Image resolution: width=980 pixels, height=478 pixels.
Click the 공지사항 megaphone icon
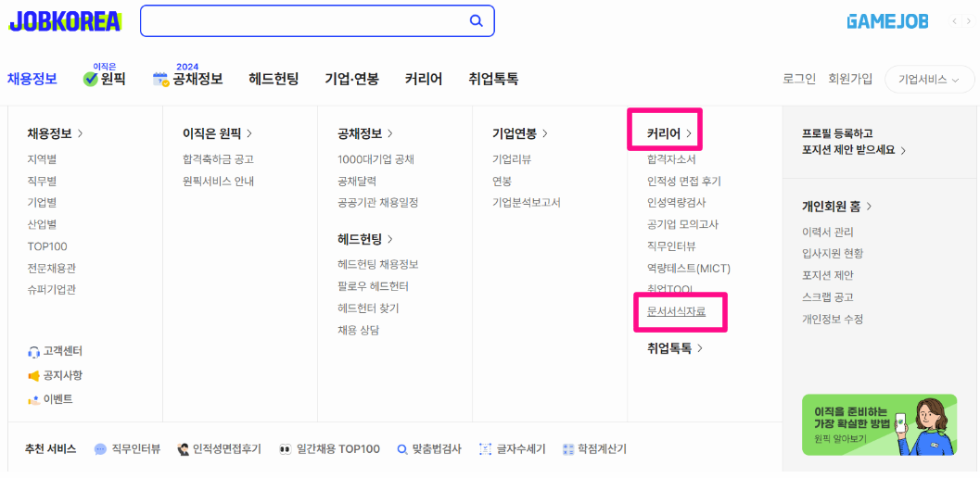coord(33,376)
